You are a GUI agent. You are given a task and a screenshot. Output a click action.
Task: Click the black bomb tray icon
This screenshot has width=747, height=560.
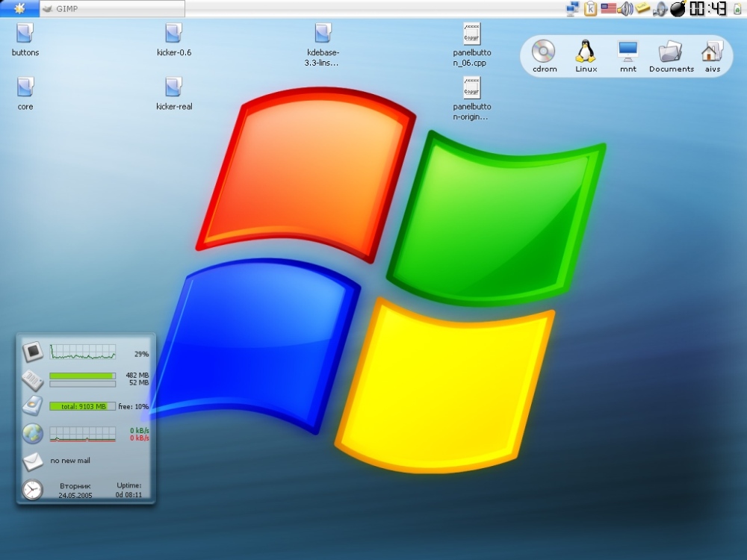678,8
